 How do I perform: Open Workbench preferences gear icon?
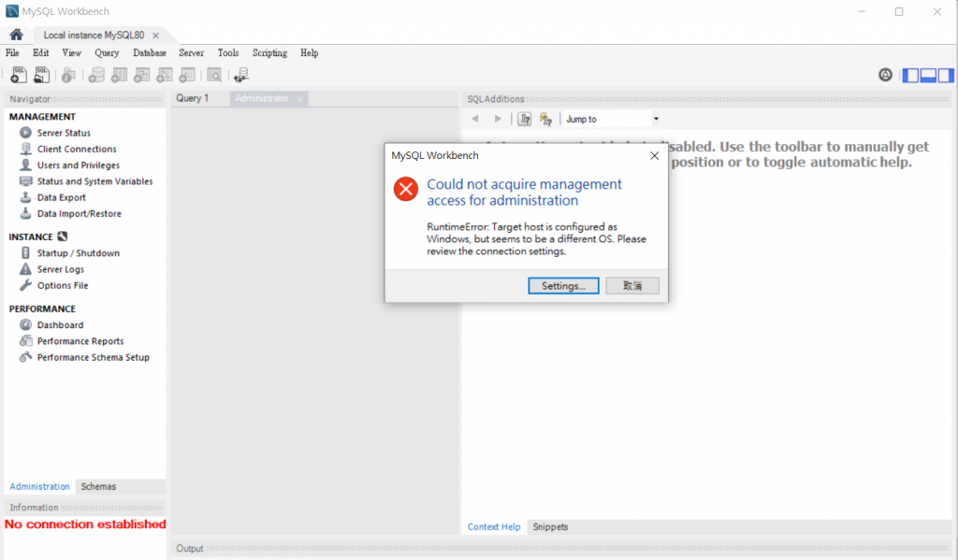tap(885, 75)
